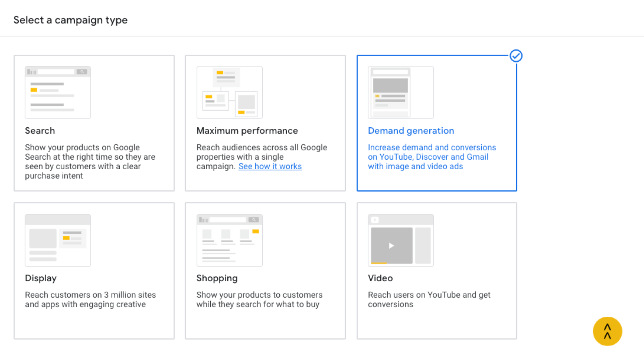
Task: Click Video description about YouTube conversions
Action: pyautogui.click(x=429, y=300)
